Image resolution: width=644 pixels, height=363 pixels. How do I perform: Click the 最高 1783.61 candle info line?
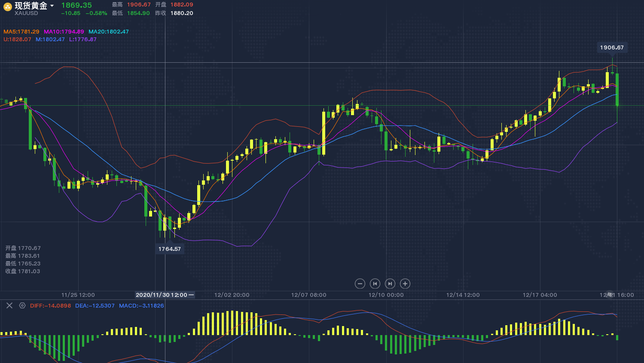23,256
